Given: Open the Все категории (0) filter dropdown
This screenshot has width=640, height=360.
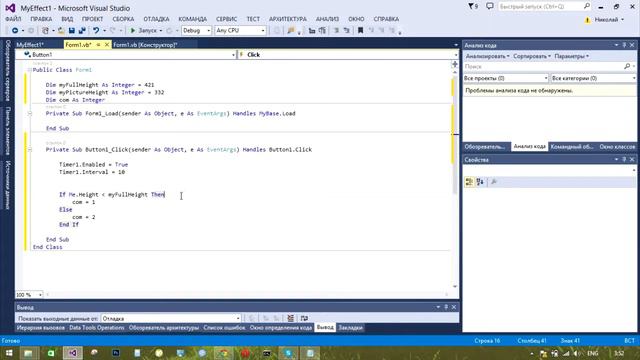Looking at the screenshot, I should tap(594, 78).
